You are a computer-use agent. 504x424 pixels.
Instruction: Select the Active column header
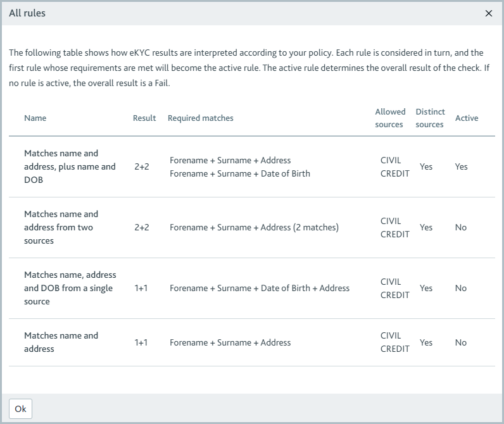click(467, 118)
